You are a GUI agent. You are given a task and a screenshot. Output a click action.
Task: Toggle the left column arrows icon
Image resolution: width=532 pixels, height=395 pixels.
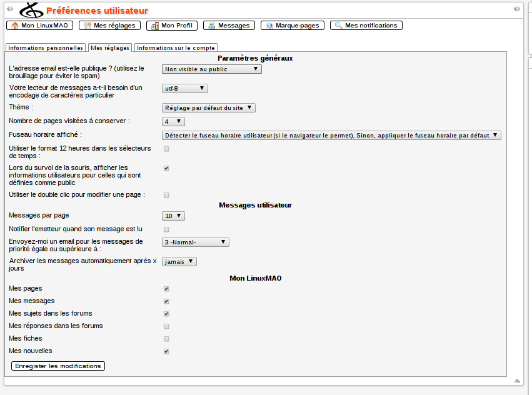[9, 9]
